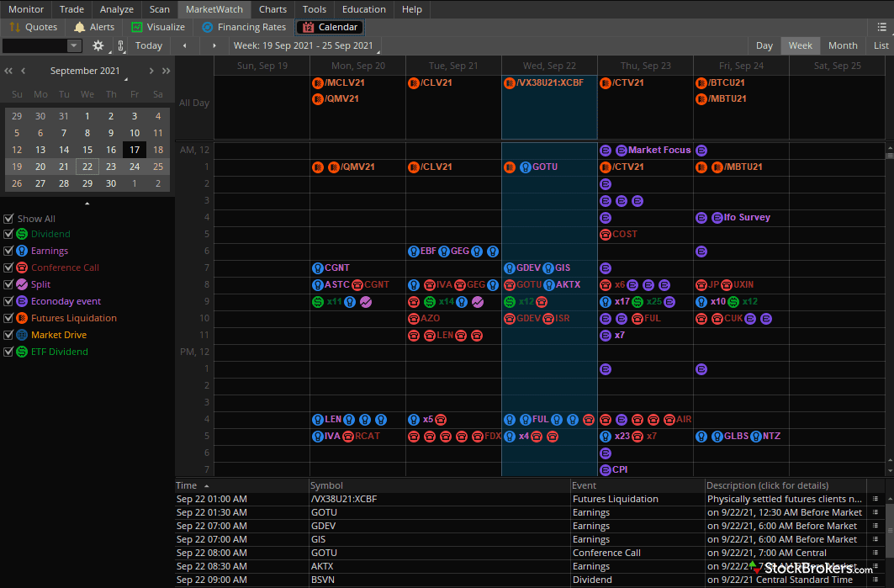Viewport: 894px width, 588px height.
Task: Click the /BTCU21 futures liquidation event
Action: click(x=726, y=82)
